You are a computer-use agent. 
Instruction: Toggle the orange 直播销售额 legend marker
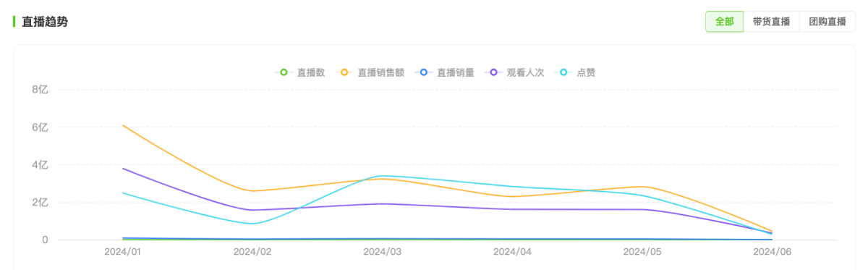click(344, 72)
